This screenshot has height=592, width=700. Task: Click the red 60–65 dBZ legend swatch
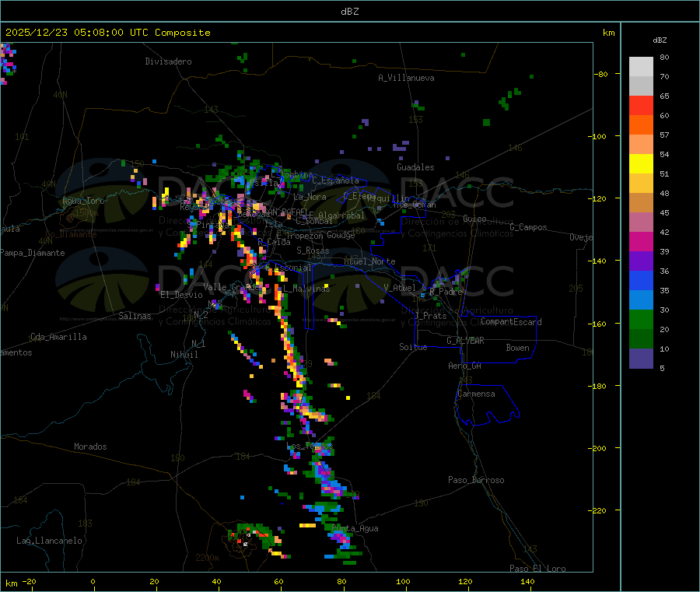click(x=641, y=105)
